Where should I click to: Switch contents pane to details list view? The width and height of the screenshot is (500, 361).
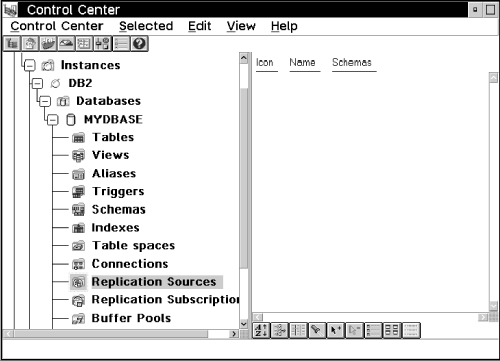[x=373, y=330]
